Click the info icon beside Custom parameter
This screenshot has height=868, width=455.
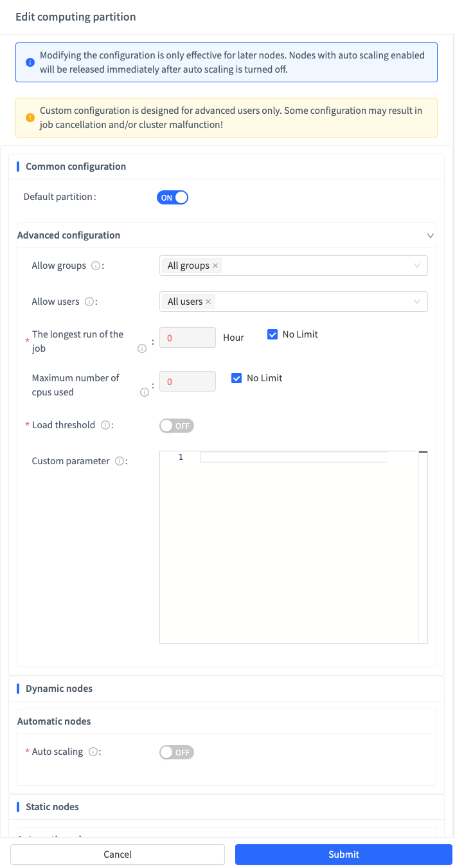click(119, 461)
